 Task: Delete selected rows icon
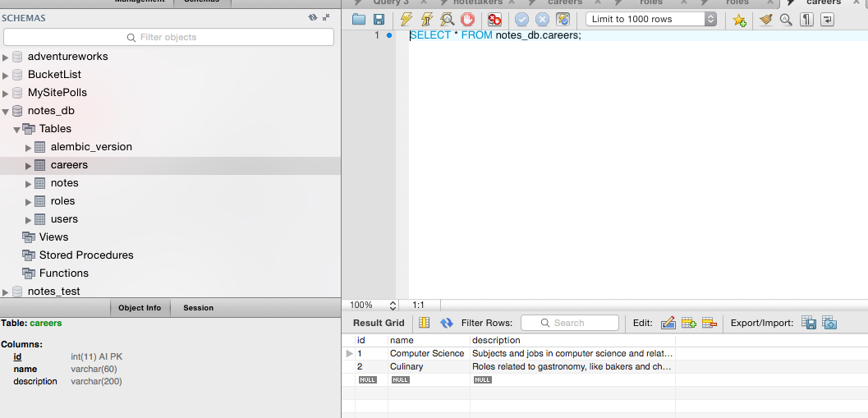[710, 323]
